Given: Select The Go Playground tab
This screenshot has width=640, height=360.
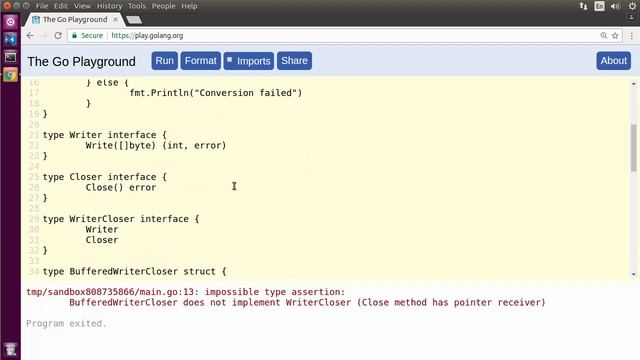Looking at the screenshot, I should 75,19.
